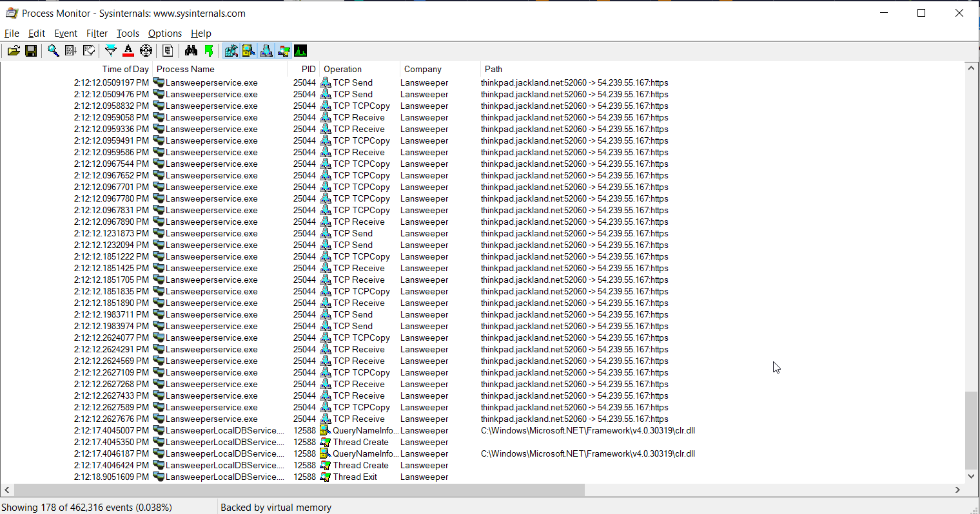Toggle Show File System Activity
980x514 pixels.
[x=248, y=51]
